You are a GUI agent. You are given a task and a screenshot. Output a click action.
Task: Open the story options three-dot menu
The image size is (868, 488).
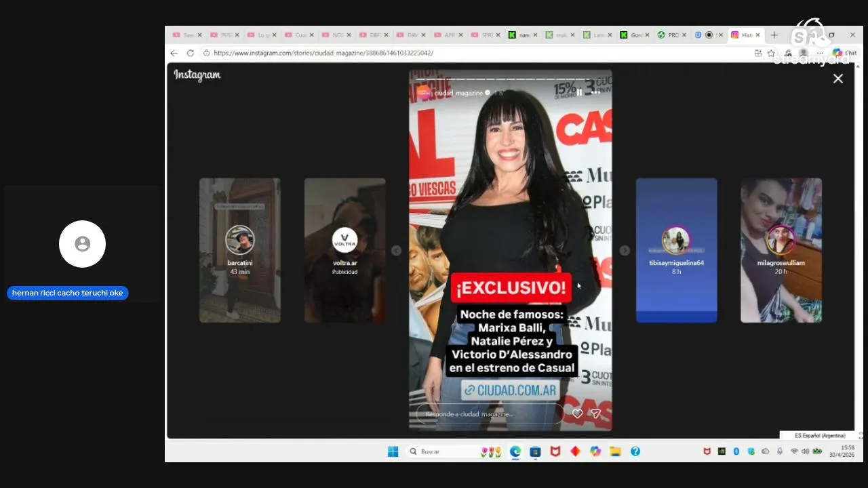(x=596, y=92)
